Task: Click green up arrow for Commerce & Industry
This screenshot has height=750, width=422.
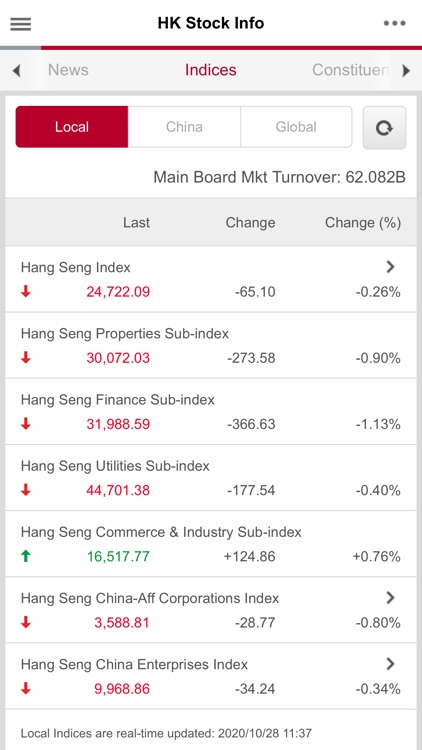Action: tap(26, 556)
